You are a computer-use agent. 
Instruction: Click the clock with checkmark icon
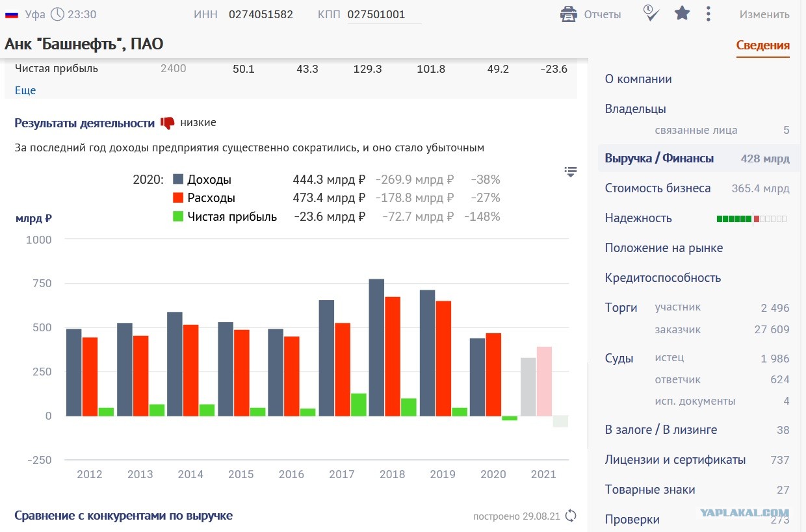[x=652, y=13]
